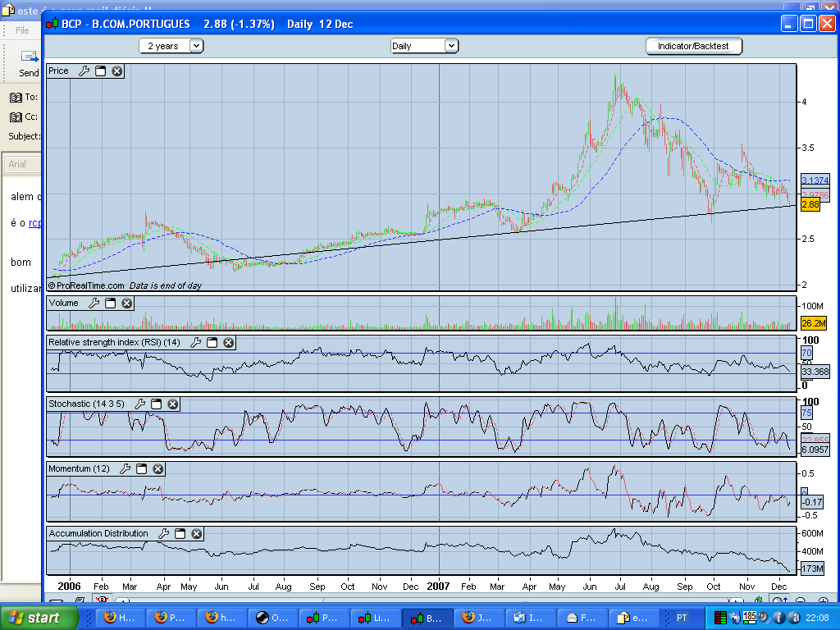This screenshot has width=840, height=630.
Task: Switch to the 'e...' taskbar button
Action: point(632,618)
